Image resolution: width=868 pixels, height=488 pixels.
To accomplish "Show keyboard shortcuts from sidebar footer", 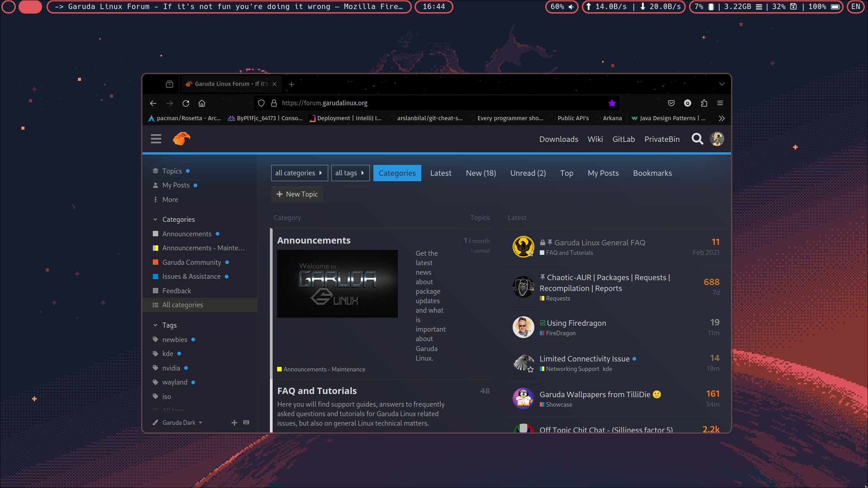I will (x=246, y=423).
